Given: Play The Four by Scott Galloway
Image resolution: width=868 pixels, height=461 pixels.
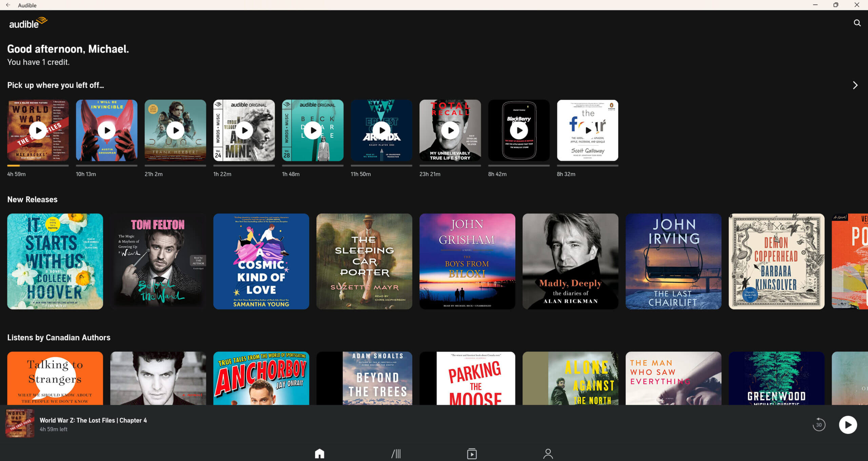Looking at the screenshot, I should (588, 130).
